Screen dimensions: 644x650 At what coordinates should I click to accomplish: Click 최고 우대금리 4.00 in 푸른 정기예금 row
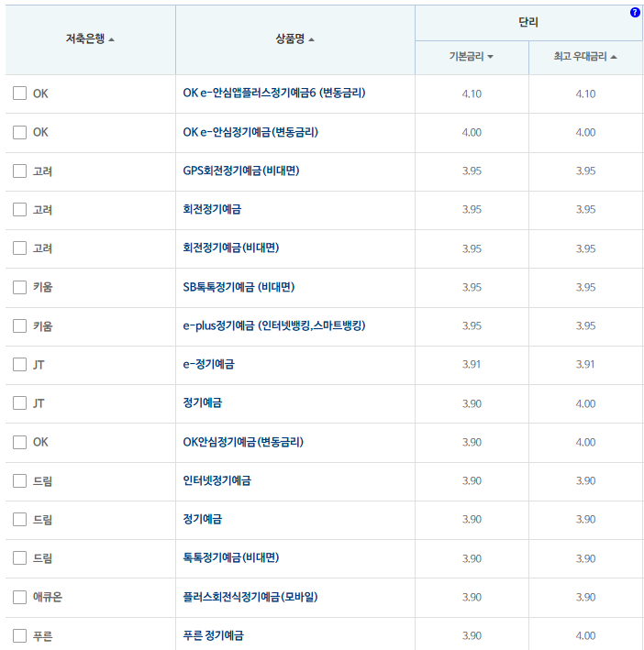pyautogui.click(x=585, y=635)
